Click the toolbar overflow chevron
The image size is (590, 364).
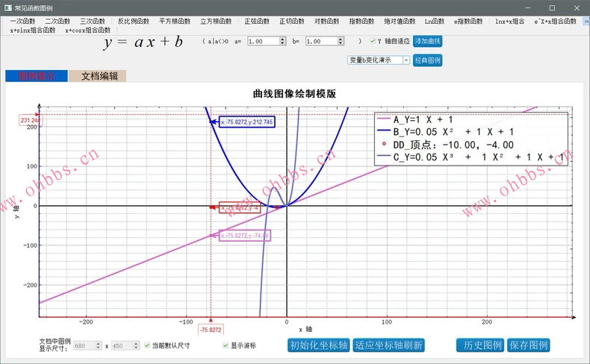585,22
